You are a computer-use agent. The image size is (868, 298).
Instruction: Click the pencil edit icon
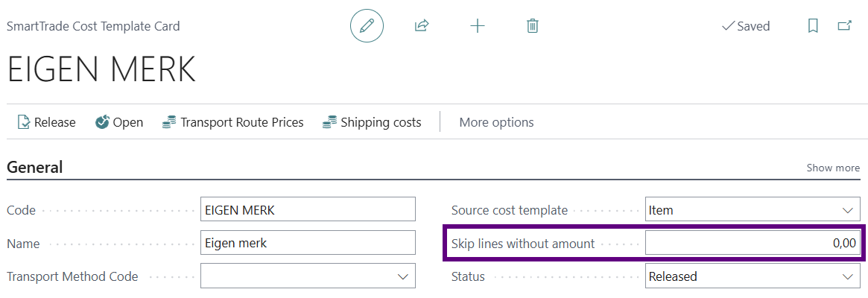pos(367,26)
